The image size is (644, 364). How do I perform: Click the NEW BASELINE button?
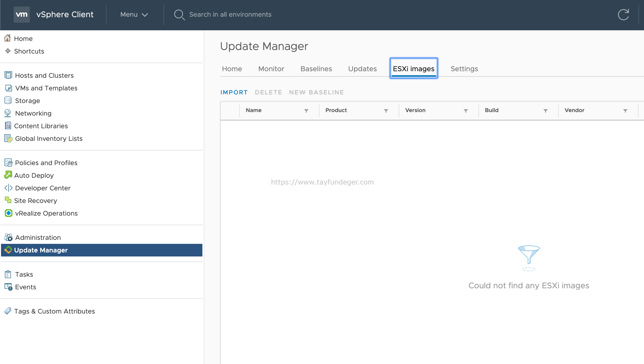316,92
